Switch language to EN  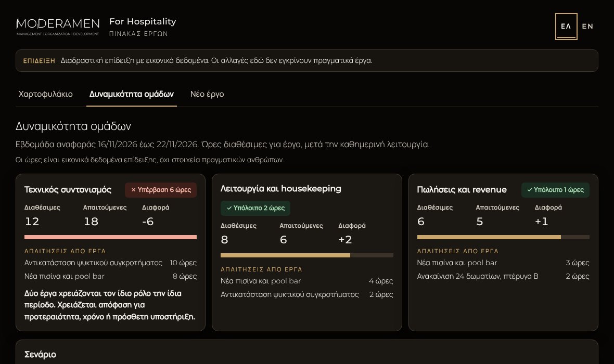(x=587, y=26)
